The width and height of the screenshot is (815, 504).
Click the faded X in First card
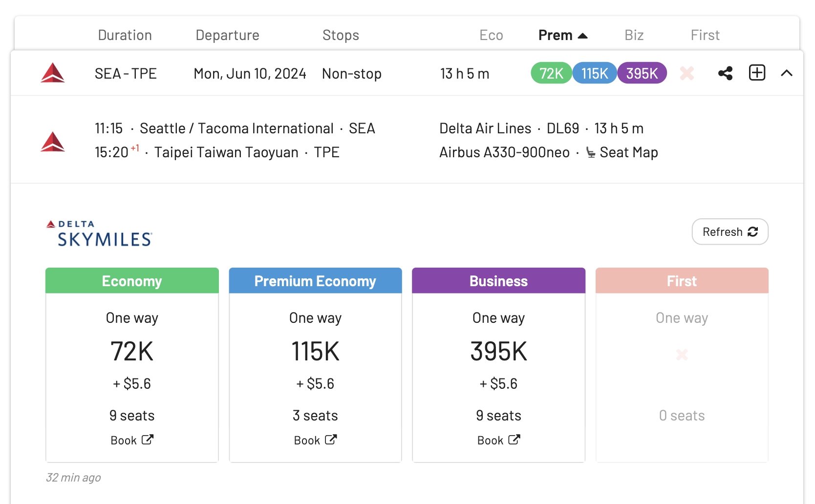click(682, 355)
